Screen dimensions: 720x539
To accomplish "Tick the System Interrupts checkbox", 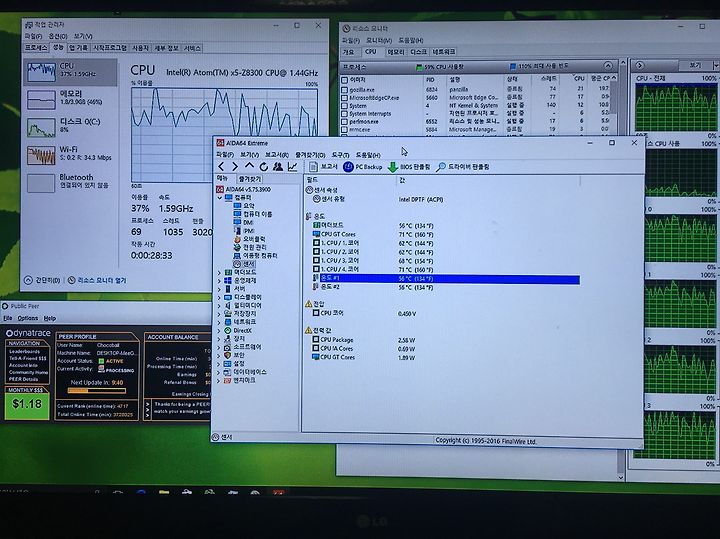I will pyautogui.click(x=344, y=114).
